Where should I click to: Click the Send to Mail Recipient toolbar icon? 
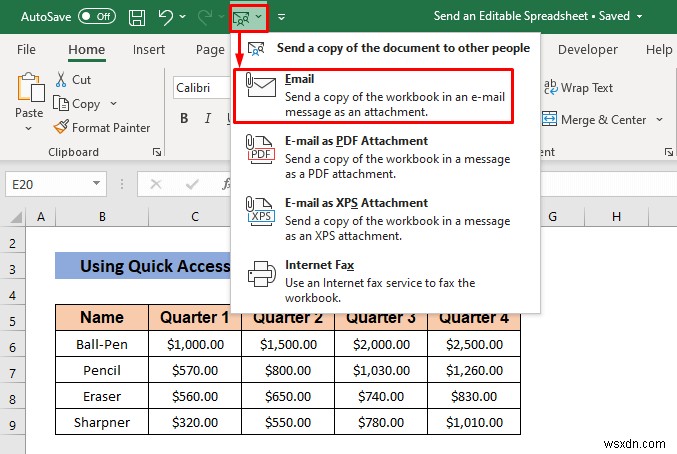(x=241, y=18)
